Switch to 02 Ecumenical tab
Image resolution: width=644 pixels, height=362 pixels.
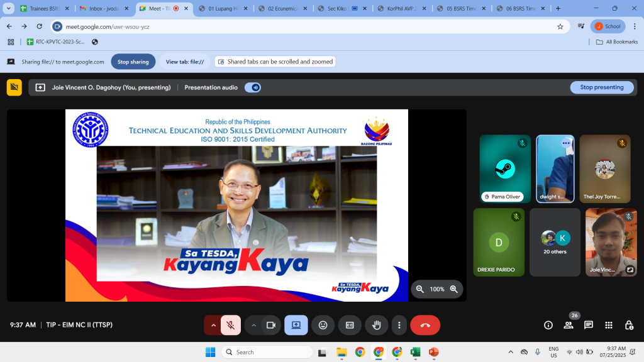coord(282,8)
